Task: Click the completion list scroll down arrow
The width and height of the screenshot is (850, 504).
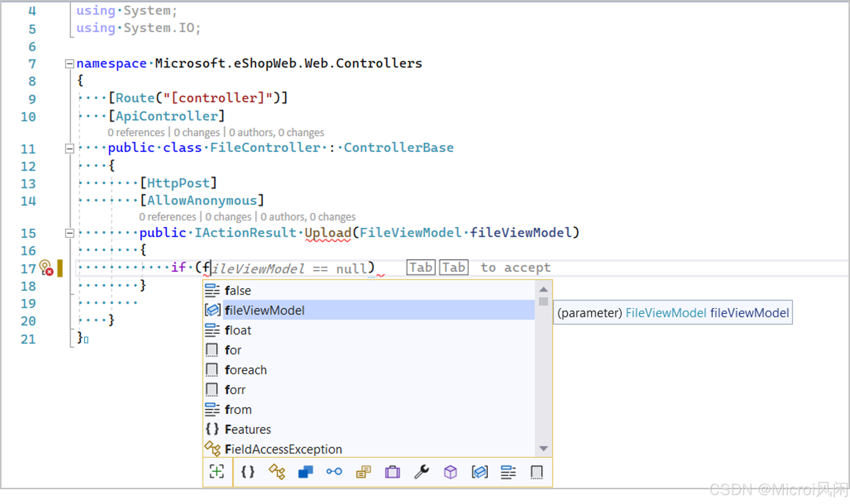Action: click(x=544, y=449)
